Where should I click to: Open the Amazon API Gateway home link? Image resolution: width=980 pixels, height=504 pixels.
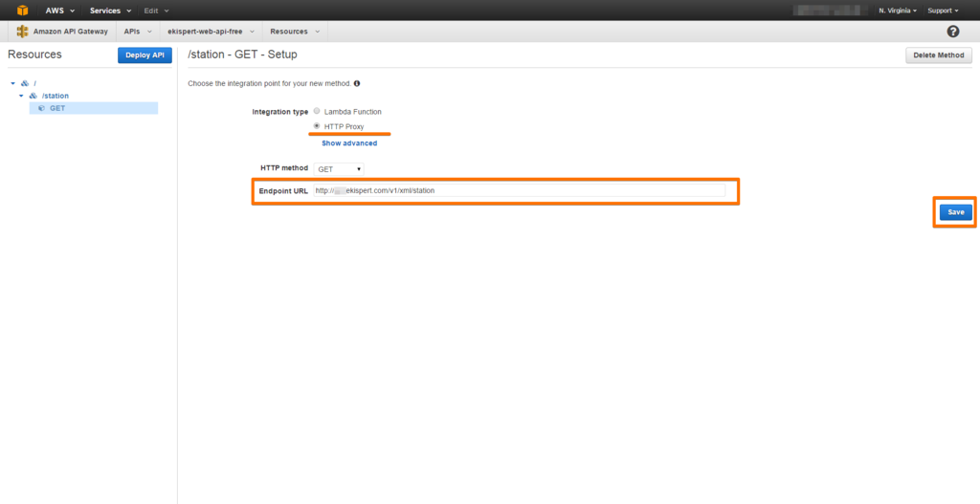(x=70, y=32)
